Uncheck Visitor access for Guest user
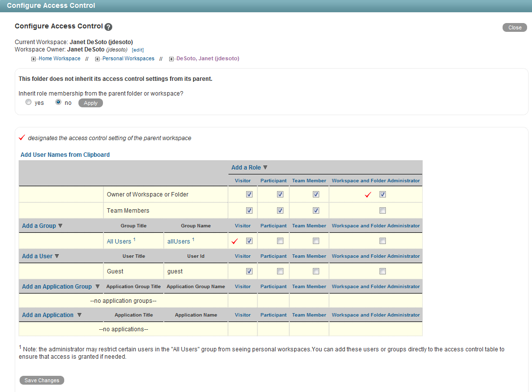Screen dimensions: 532x392 [x=249, y=270]
